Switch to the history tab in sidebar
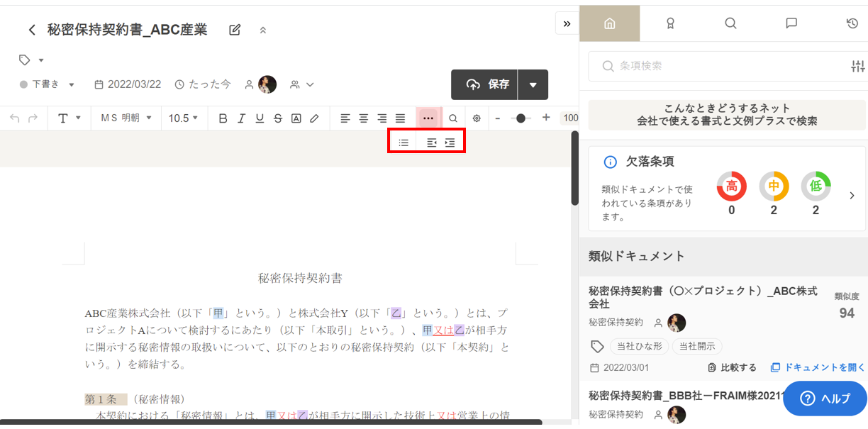This screenshot has height=429, width=868. [x=852, y=23]
